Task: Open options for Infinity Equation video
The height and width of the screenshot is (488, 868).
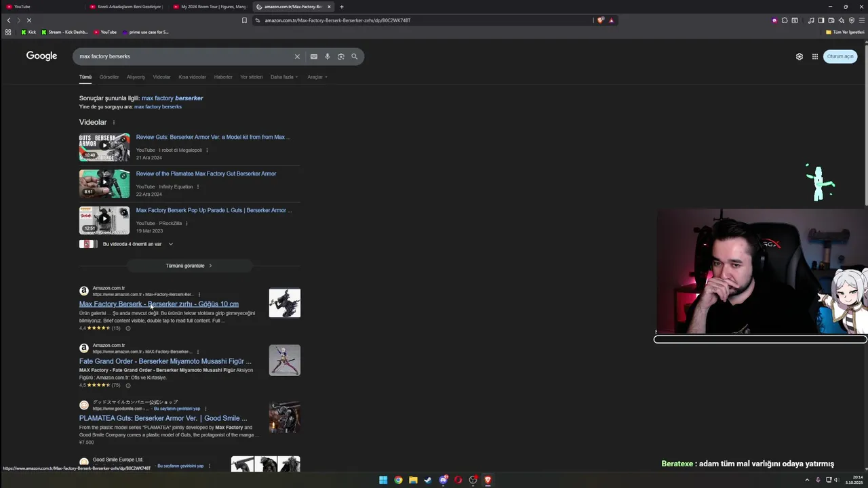Action: [198, 186]
